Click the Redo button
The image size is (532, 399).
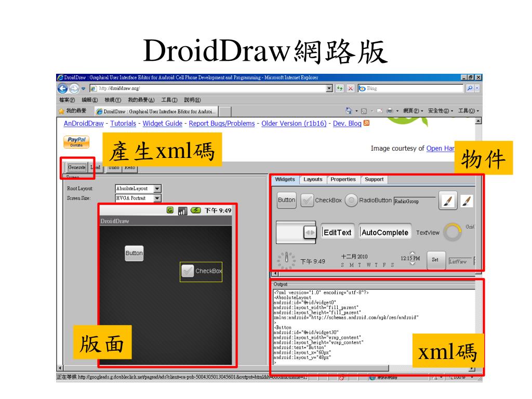tap(129, 167)
